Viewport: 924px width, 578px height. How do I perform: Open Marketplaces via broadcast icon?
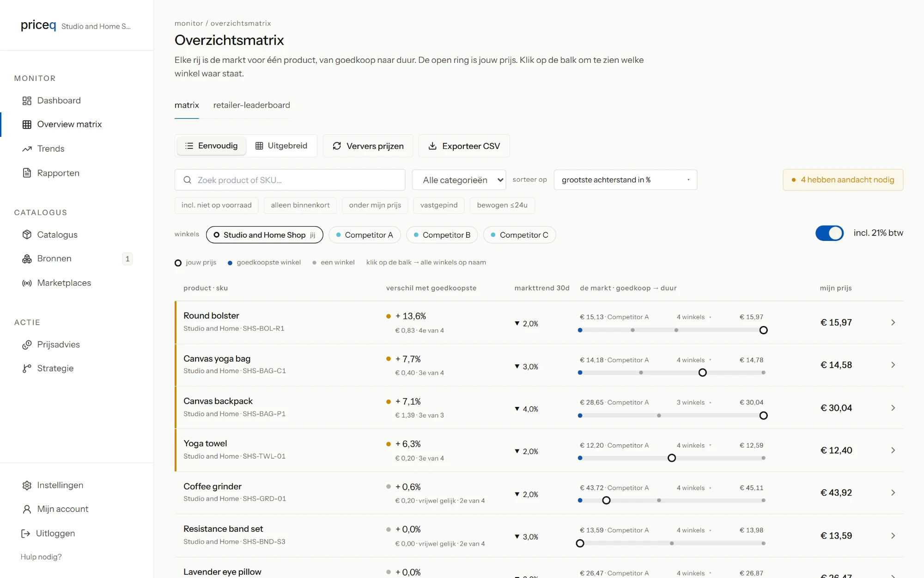point(27,283)
